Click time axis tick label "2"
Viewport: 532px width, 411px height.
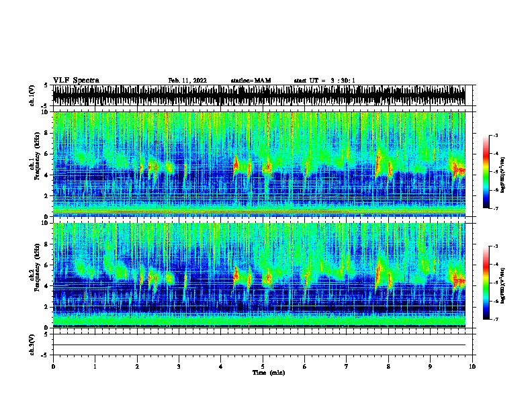pyautogui.click(x=137, y=367)
